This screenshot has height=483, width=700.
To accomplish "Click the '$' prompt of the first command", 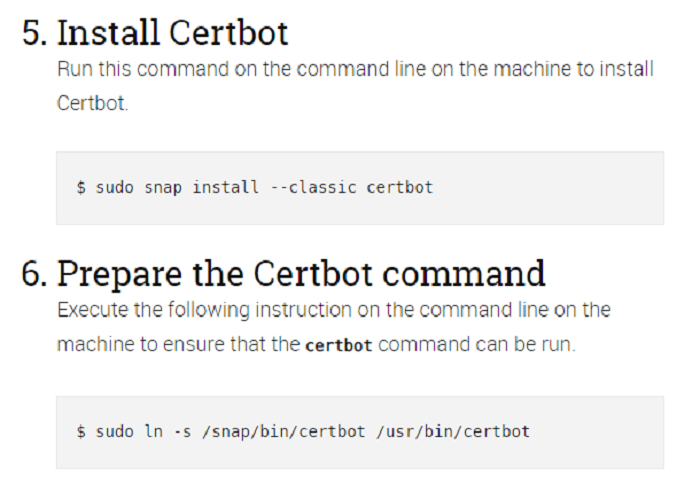I will 81,187.
